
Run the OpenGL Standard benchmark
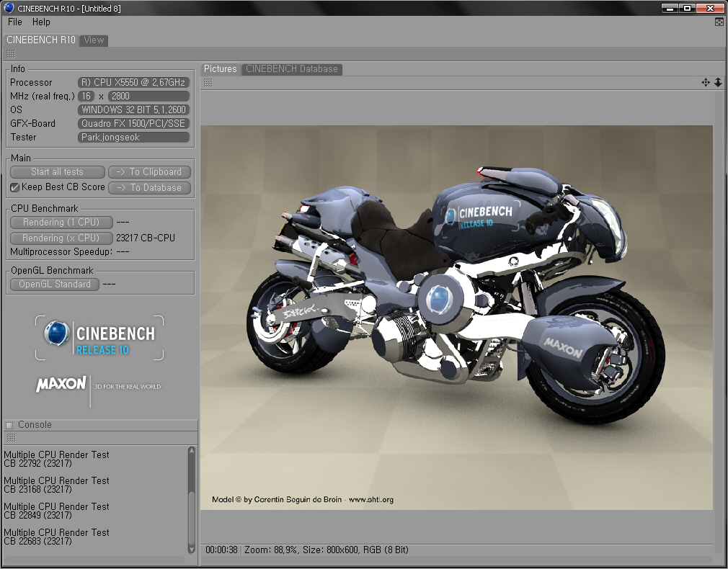[55, 284]
